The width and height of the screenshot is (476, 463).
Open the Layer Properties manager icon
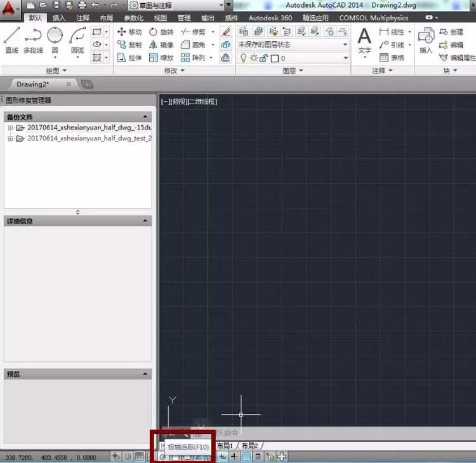[x=244, y=31]
